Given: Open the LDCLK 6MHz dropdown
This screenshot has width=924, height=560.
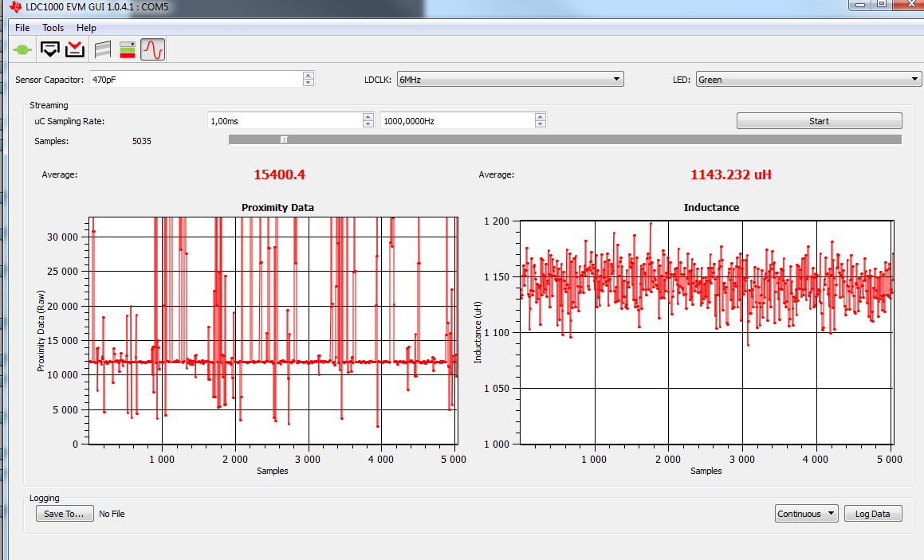Looking at the screenshot, I should click(x=510, y=79).
